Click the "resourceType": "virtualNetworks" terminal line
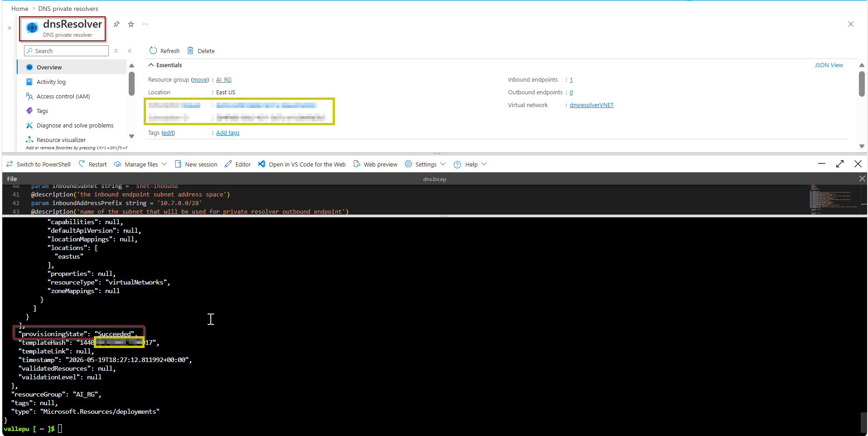The width and height of the screenshot is (868, 436). point(109,283)
